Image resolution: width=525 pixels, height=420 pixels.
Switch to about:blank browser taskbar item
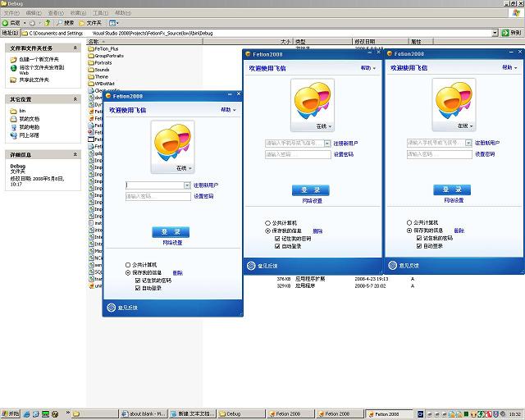click(144, 414)
